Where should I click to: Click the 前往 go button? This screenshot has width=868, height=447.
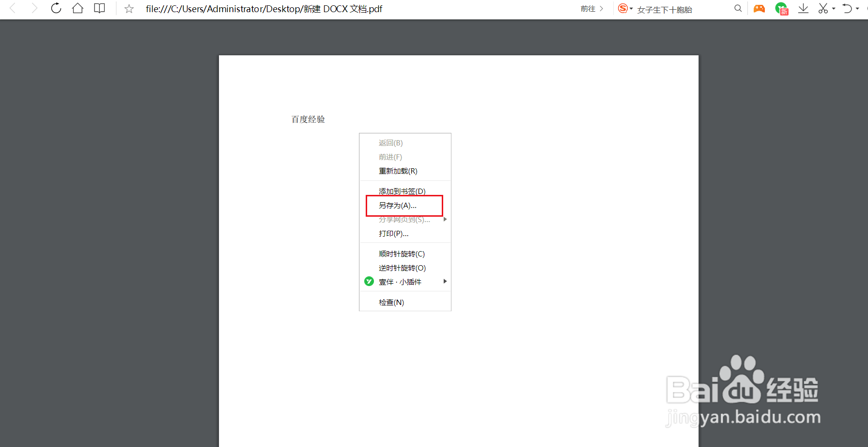(x=592, y=9)
